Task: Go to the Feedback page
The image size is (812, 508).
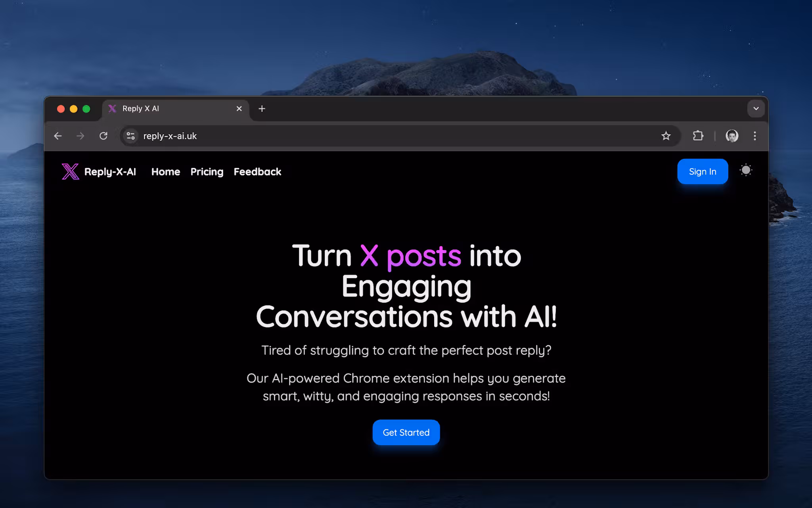Action: pos(258,172)
